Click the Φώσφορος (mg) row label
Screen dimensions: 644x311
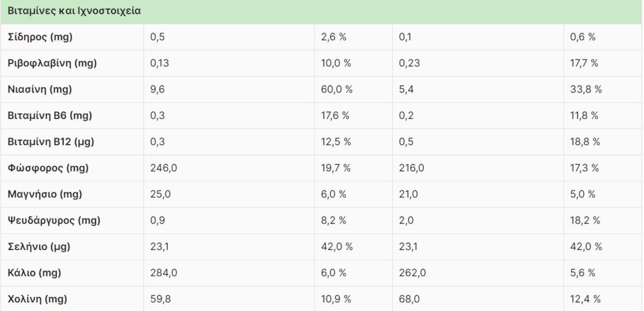click(48, 168)
